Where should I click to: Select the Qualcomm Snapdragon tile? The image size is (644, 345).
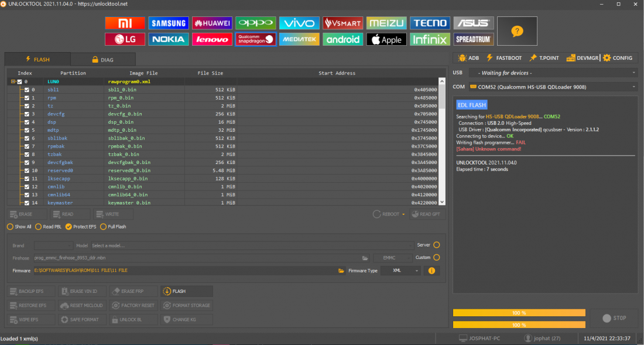[255, 39]
